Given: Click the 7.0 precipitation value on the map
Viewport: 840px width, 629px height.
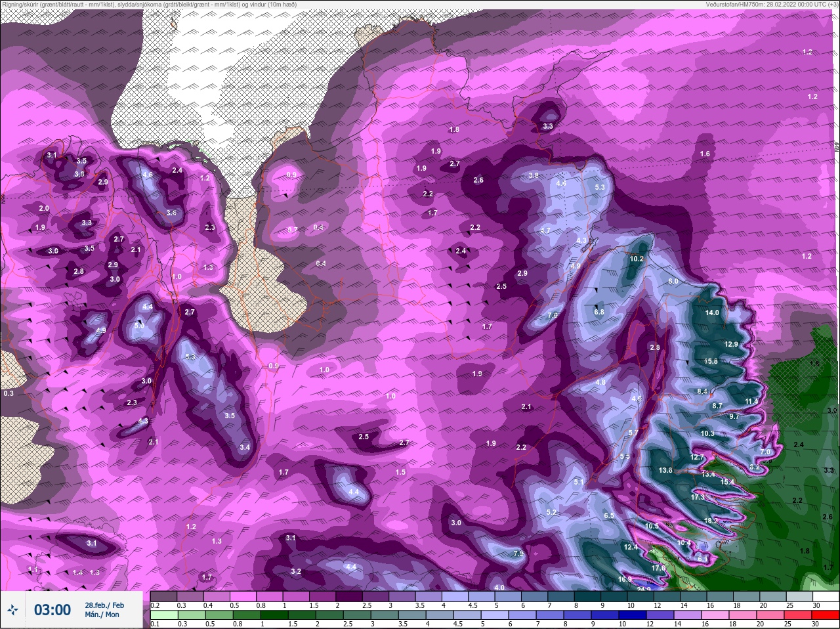Looking at the screenshot, I should (765, 452).
